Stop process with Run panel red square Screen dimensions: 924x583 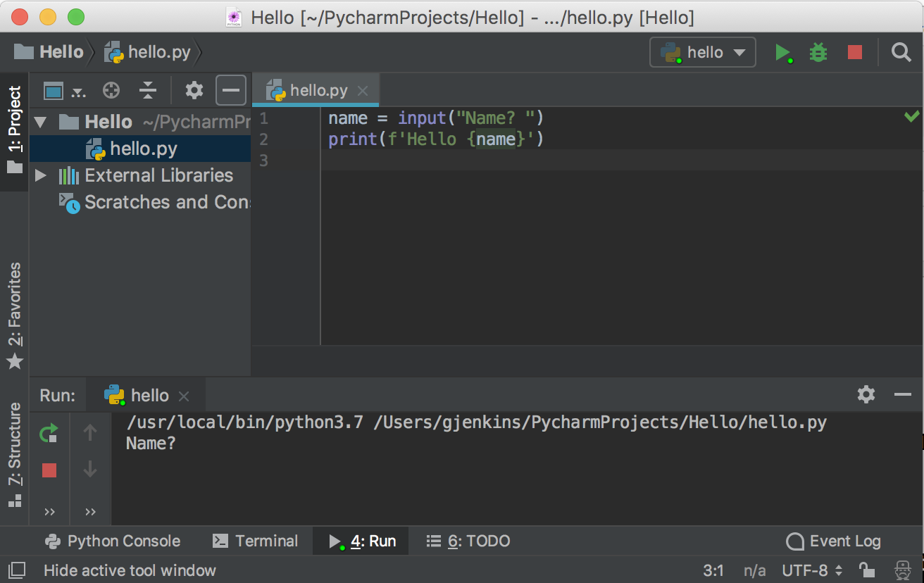click(49, 470)
